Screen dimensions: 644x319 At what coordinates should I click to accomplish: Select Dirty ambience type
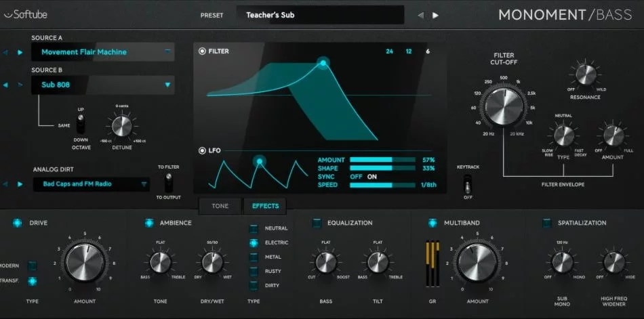pyautogui.click(x=254, y=285)
